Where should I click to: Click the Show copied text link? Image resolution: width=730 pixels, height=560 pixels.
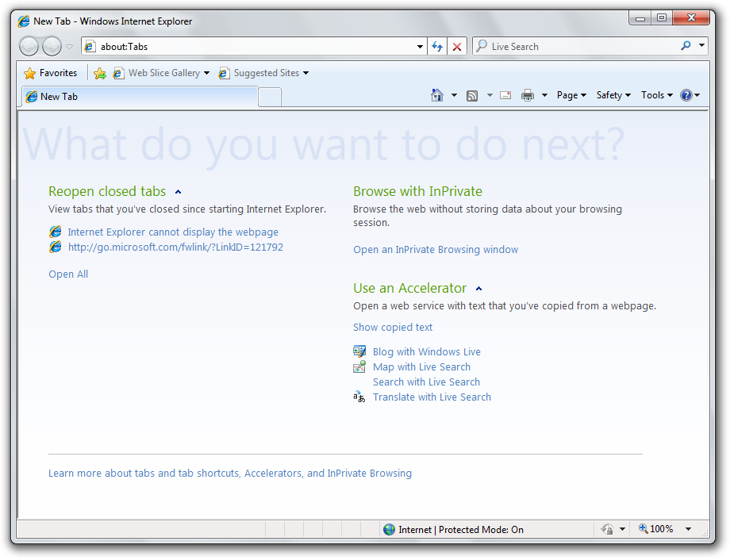393,328
